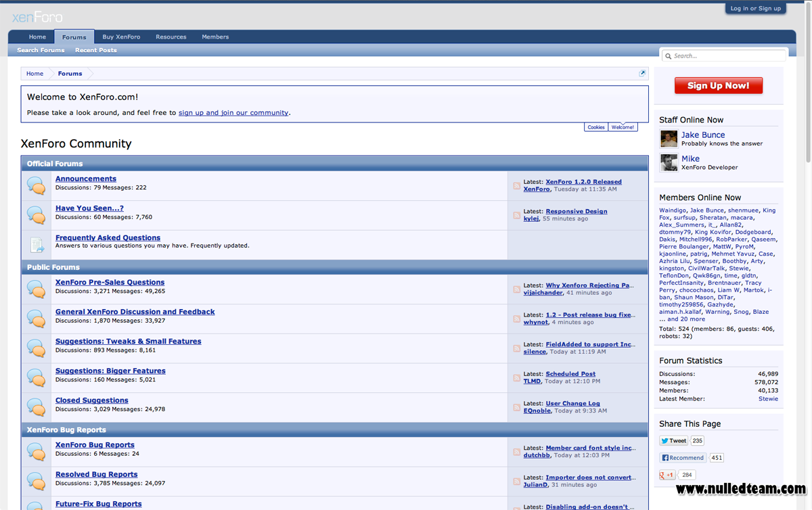
Task: Follow the sign up and join our community link
Action: click(x=233, y=113)
